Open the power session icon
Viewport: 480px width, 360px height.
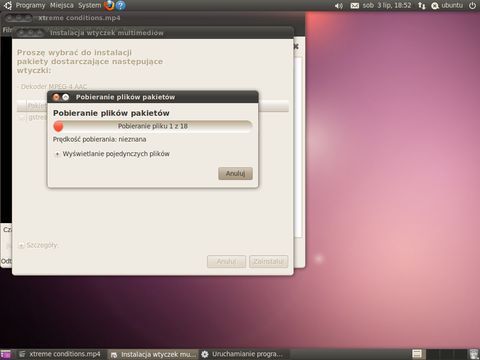point(472,6)
